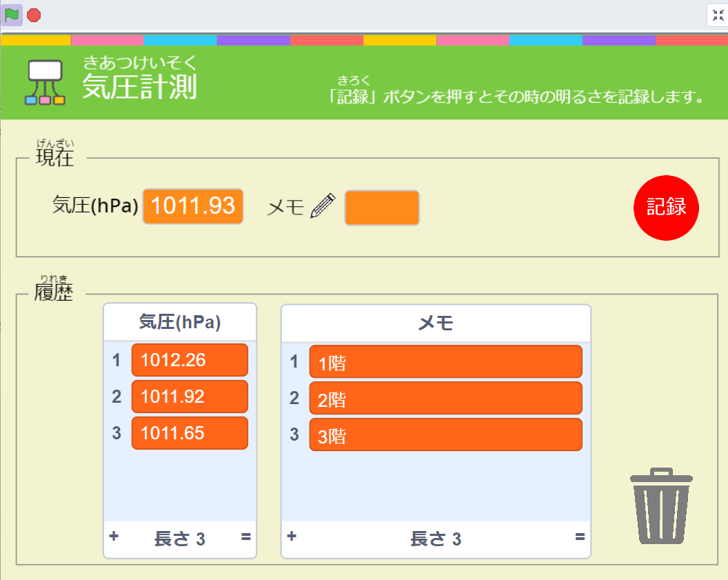
Task: Select second pressure entry 1011.92
Action: [x=190, y=397]
